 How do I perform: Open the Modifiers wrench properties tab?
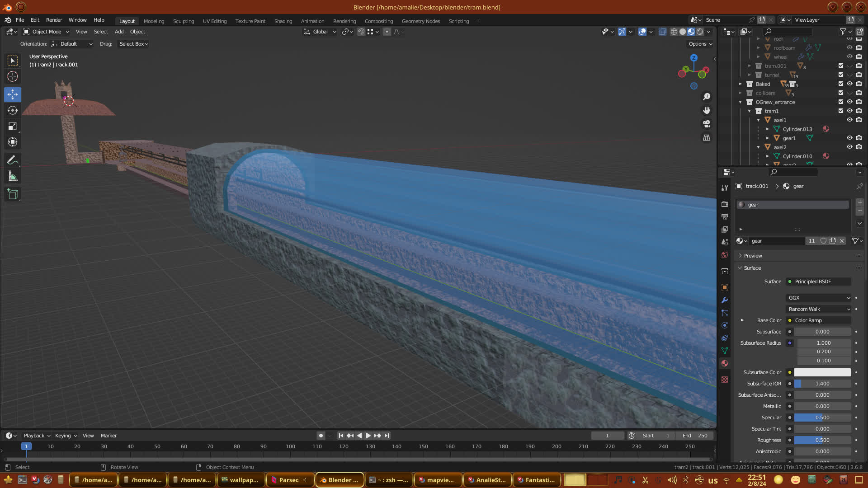point(725,300)
